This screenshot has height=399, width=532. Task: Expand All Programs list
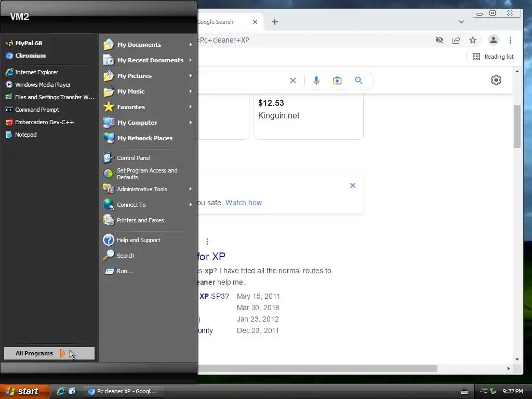pos(49,353)
